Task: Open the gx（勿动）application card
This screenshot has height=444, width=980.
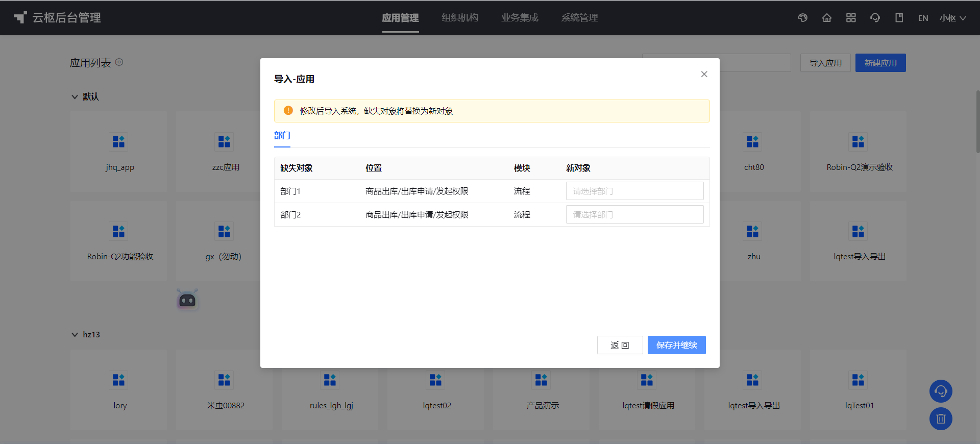Action: tap(225, 241)
